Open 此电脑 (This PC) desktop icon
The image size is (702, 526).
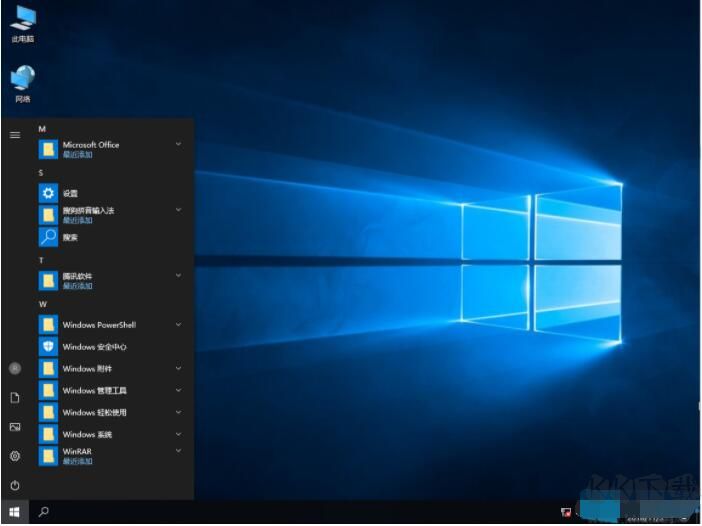(22, 20)
